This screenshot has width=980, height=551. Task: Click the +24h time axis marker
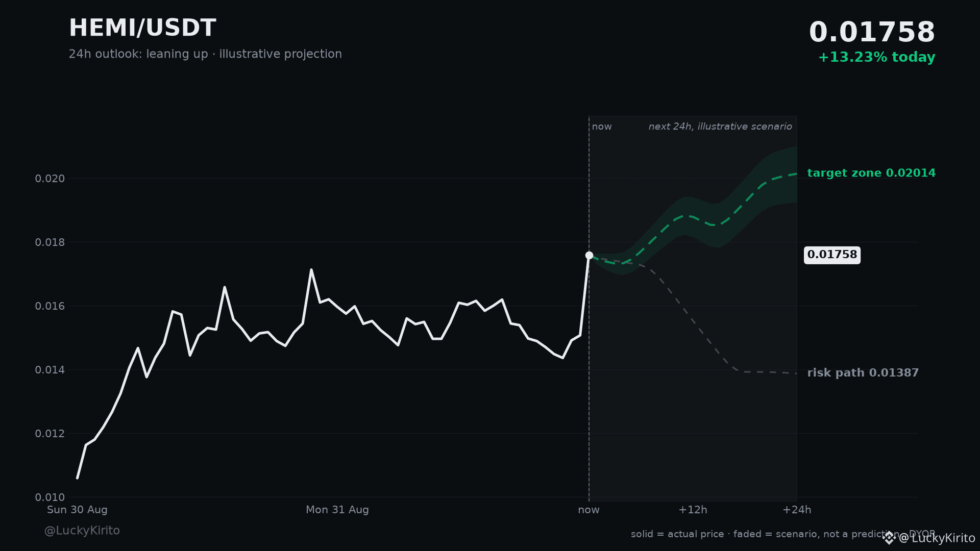pyautogui.click(x=797, y=510)
